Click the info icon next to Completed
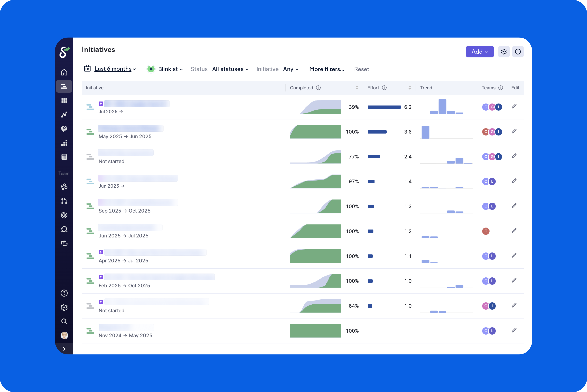The image size is (587, 392). [x=318, y=88]
